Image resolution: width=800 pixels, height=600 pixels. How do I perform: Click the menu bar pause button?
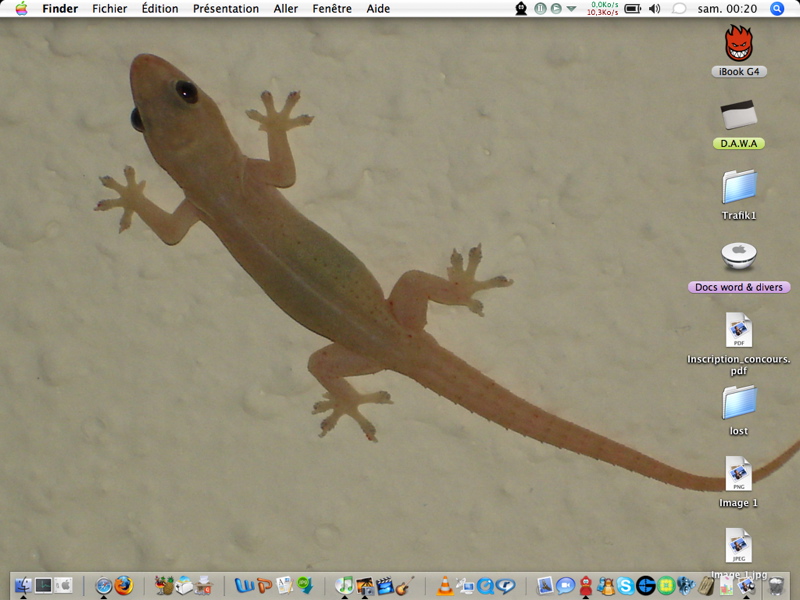point(540,9)
